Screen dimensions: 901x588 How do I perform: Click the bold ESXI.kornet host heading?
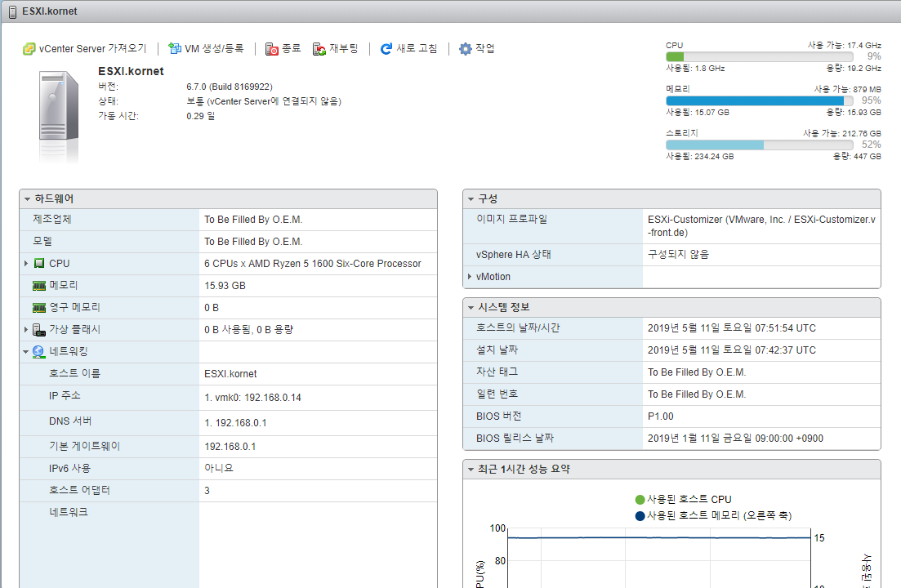[131, 71]
